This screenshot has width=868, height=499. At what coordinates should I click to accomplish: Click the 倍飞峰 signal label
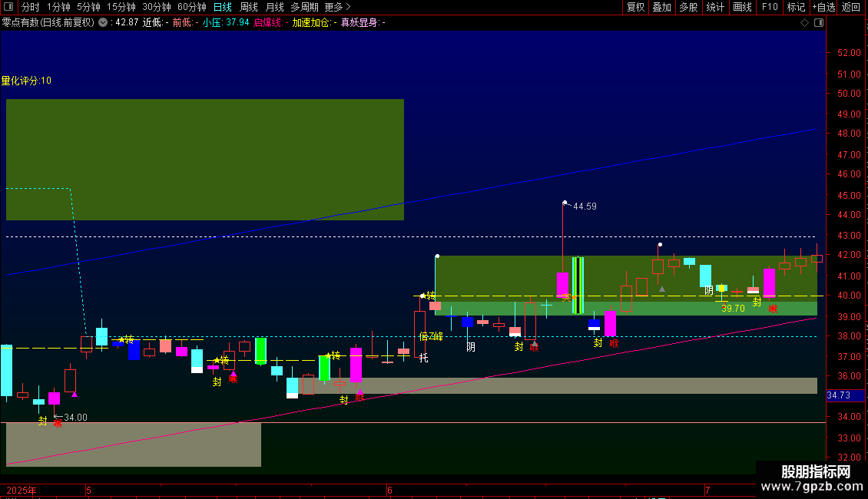[431, 336]
